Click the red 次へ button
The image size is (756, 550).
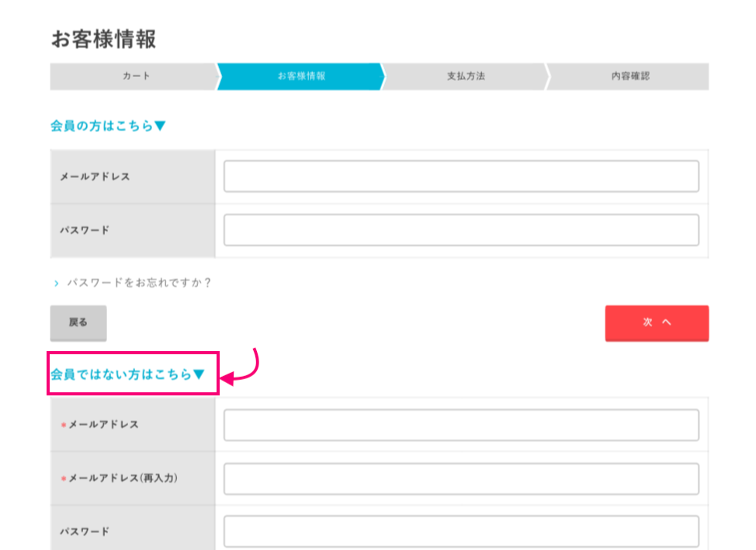[x=657, y=322]
